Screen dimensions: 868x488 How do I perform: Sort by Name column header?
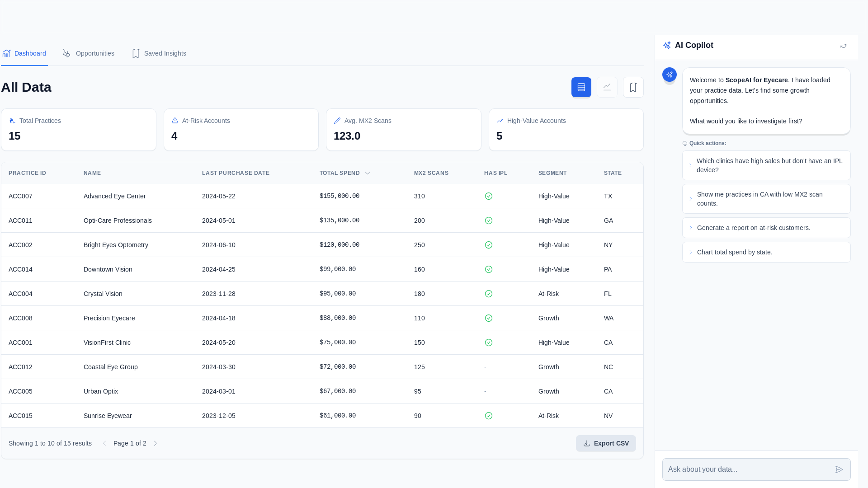coord(92,173)
